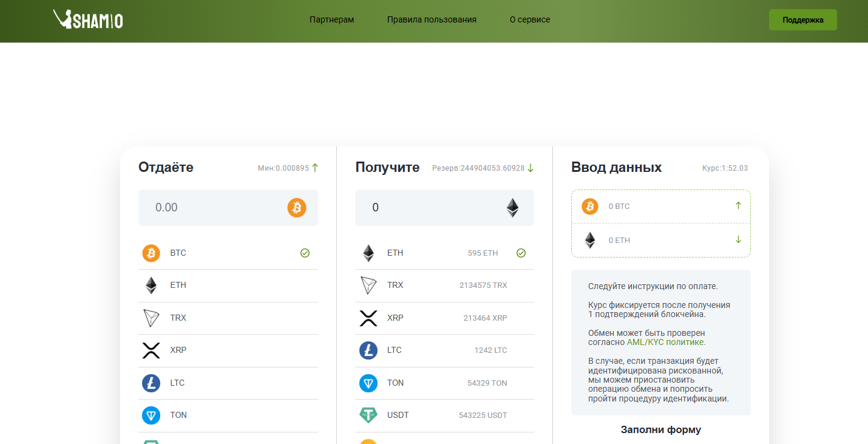Select XRP icon in Получите list

[x=368, y=318]
